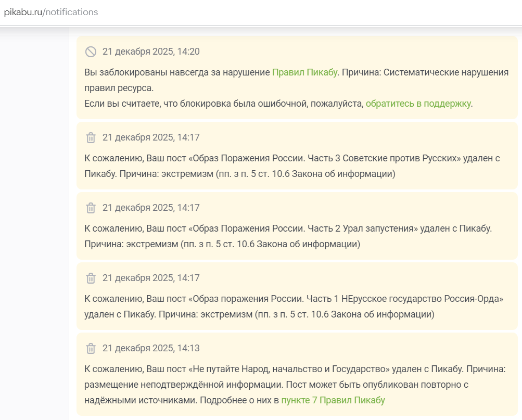Viewport: 522px width, 420px height.
Task: Click the ban icon beside 14:20 notification
Action: [x=91, y=52]
